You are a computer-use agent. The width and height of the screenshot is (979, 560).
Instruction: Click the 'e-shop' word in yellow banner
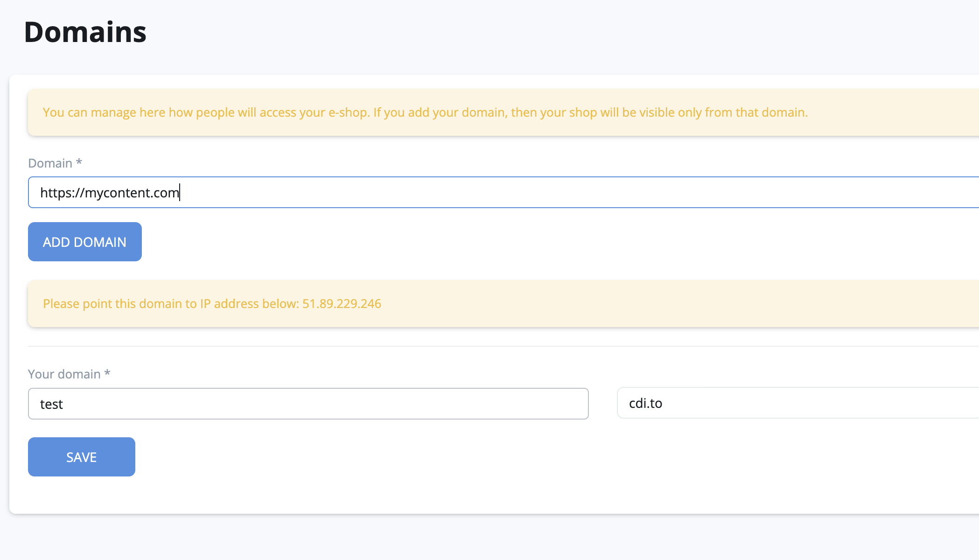349,112
